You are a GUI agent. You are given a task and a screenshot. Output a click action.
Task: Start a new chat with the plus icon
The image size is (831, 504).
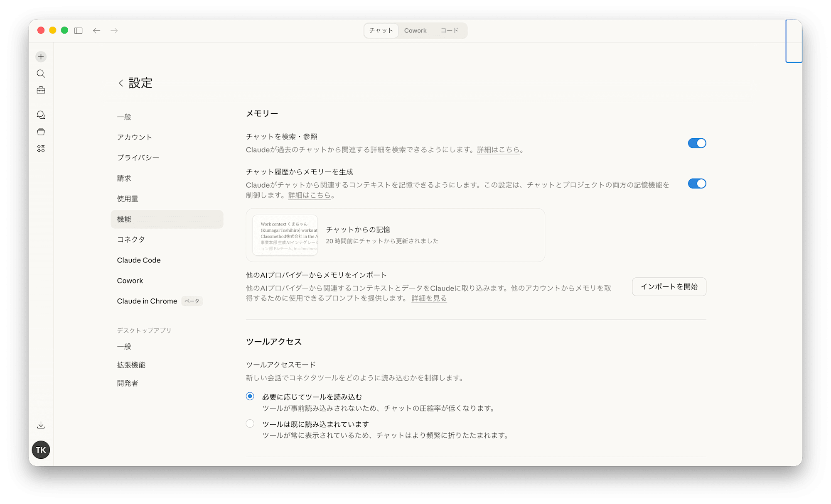[41, 56]
